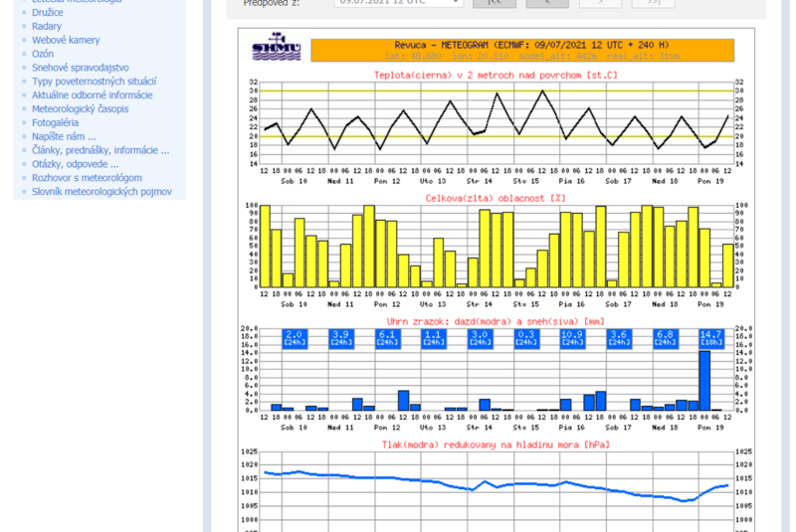796x532 pixels.
Task: Open the Fotogaléria link
Action: point(55,122)
